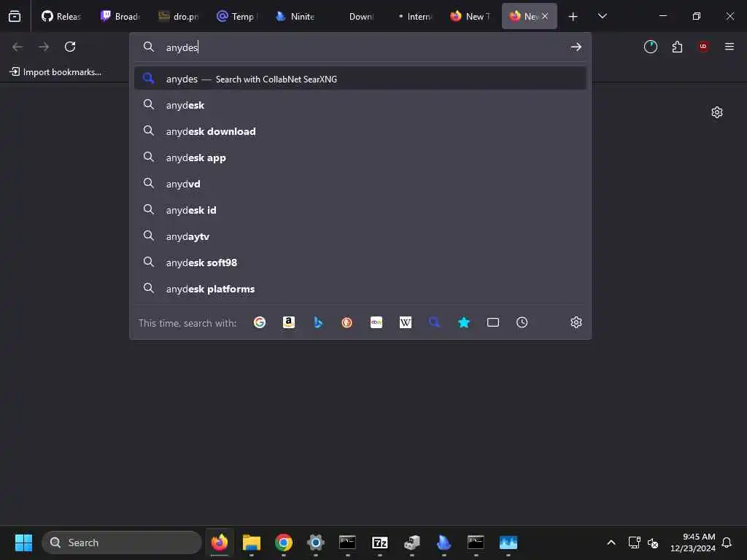This screenshot has width=747, height=560.
Task: Open the uBlock Origin extension
Action: (703, 47)
